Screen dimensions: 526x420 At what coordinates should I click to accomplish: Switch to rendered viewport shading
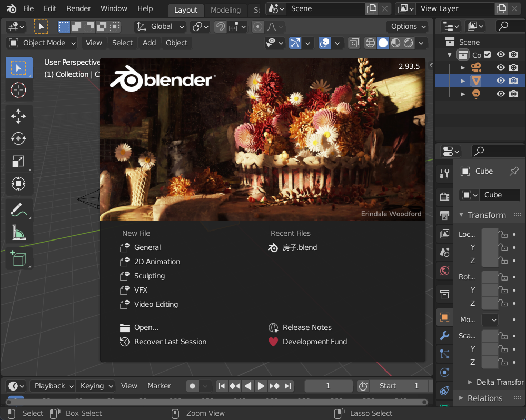(408, 43)
